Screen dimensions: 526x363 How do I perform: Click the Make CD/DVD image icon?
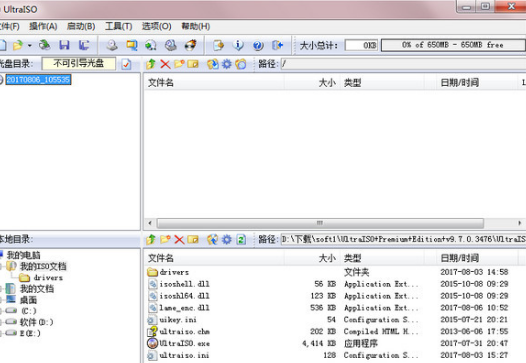[x=112, y=45]
